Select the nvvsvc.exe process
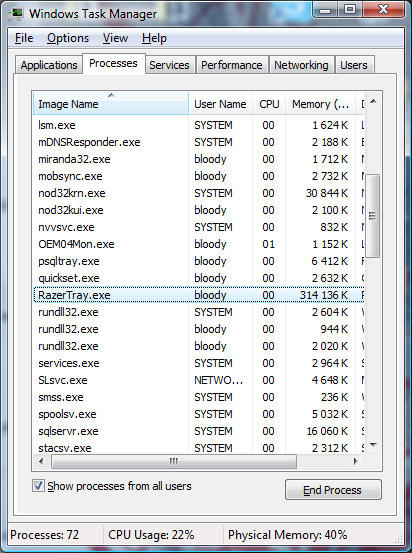The height and width of the screenshot is (553, 412). tap(199, 227)
